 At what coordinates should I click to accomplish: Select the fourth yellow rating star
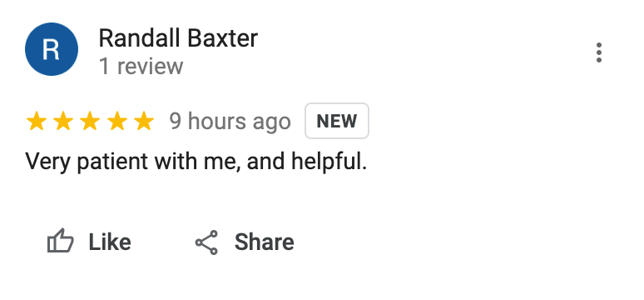point(117,121)
